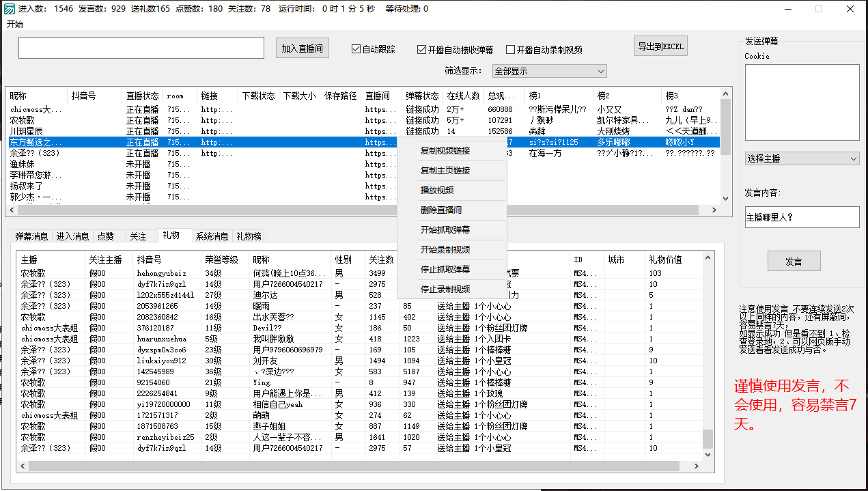Open the 选择主播 dropdown
Image resolution: width=868 pixels, height=491 pixels.
pos(802,158)
